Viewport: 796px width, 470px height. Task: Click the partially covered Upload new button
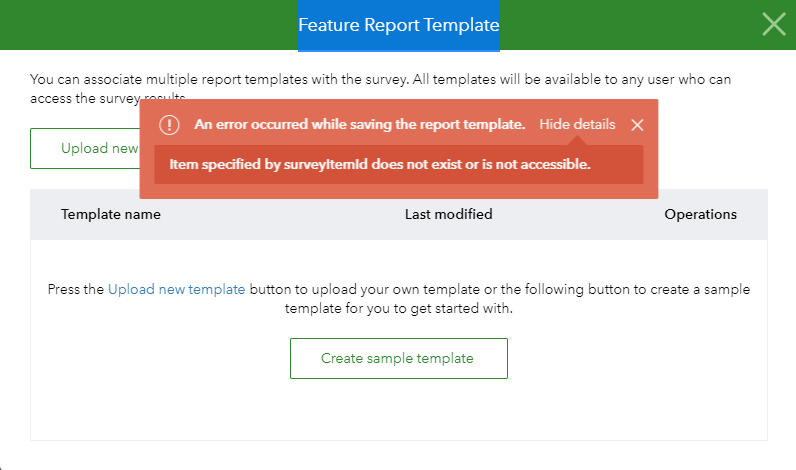point(85,148)
